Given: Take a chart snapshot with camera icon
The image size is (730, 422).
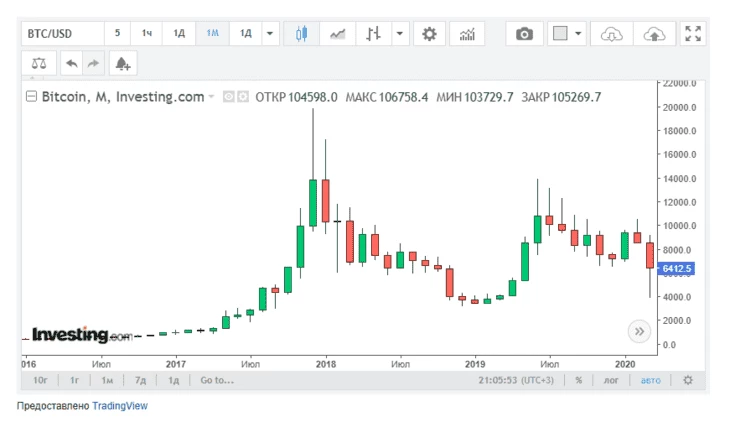Looking at the screenshot, I should click(524, 34).
